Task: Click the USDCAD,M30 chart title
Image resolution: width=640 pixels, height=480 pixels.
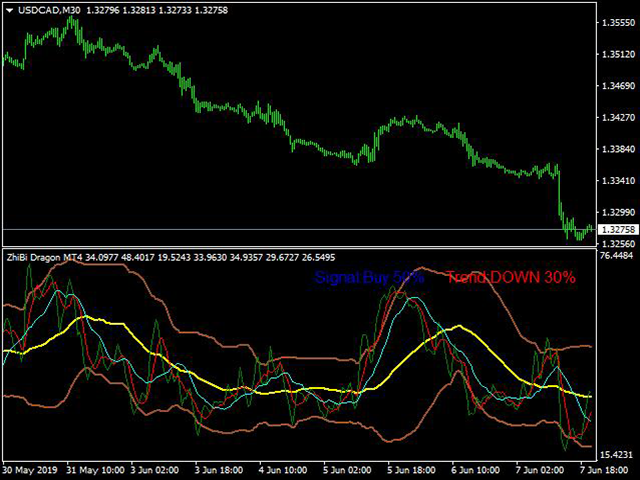Action: pos(49,10)
